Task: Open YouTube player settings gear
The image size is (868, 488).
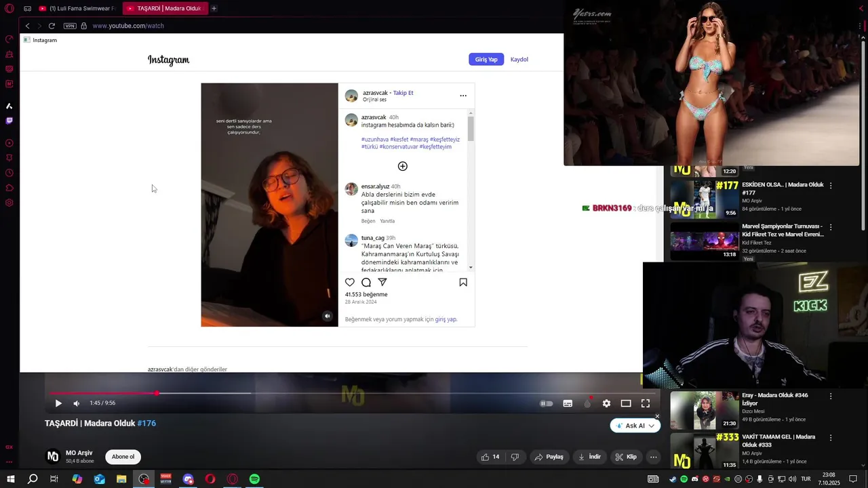Action: coord(606,403)
